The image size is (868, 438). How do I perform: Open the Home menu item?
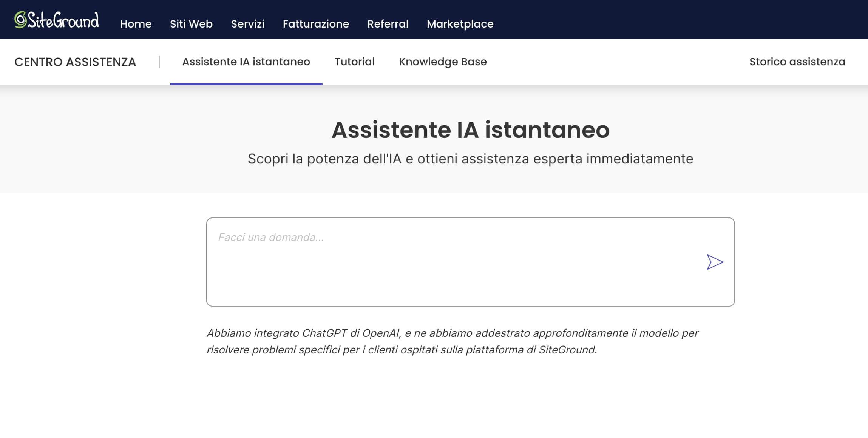tap(136, 24)
